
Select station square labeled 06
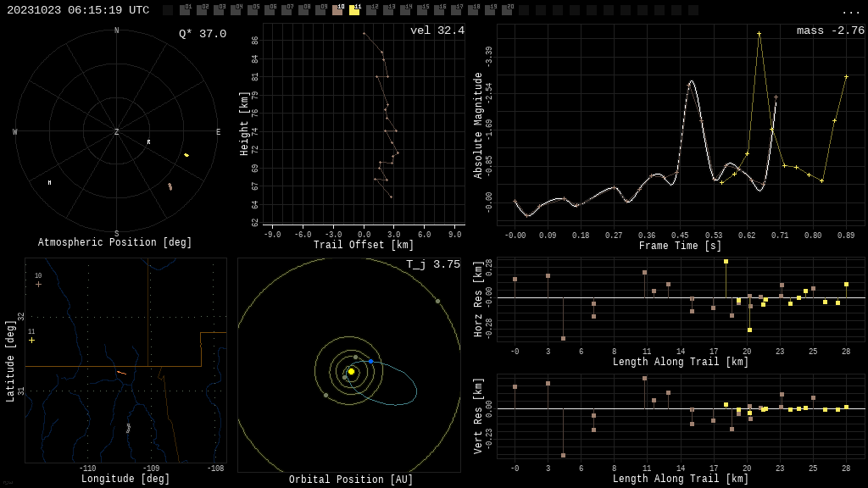(270, 10)
